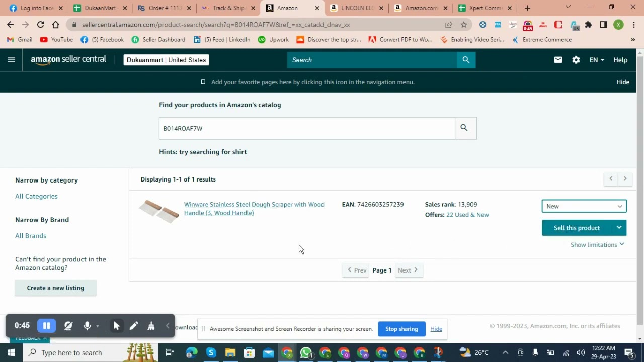Viewport: 644px width, 362px height.
Task: Click the Seller Central top Search field
Action: click(372, 60)
